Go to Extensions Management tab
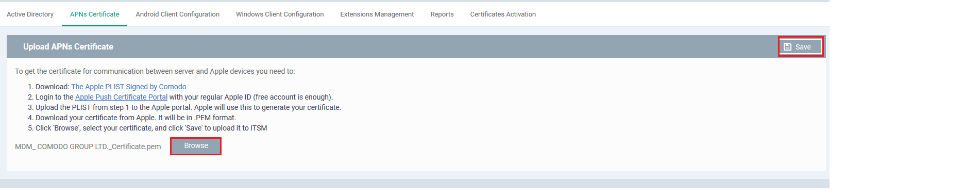Viewport: 980px width, 195px height. click(x=377, y=14)
